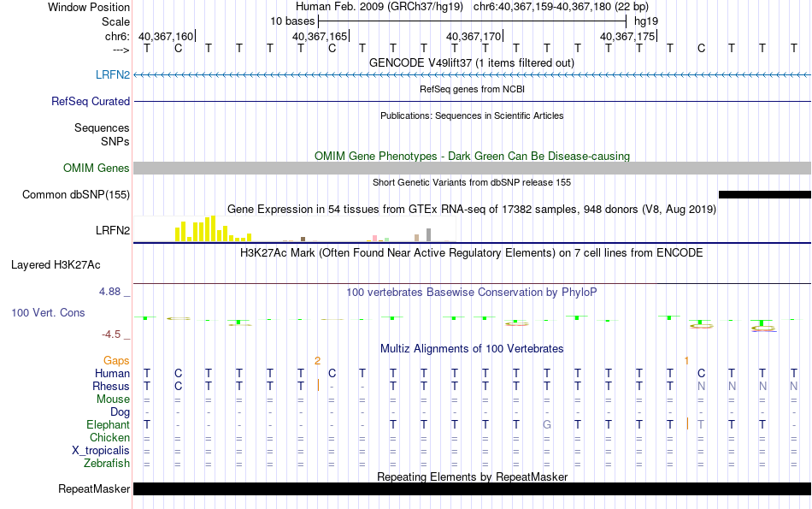812x509 pixels.
Task: Click the Human species row label
Action: [112, 373]
